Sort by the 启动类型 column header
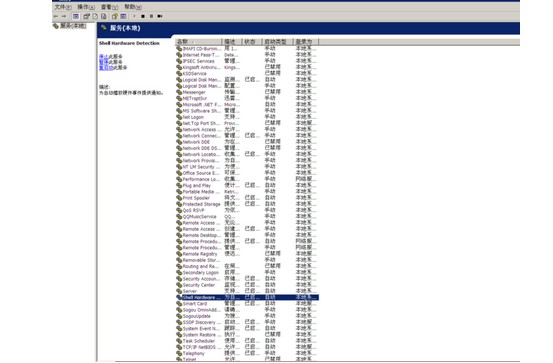553x363 pixels. tap(278, 42)
